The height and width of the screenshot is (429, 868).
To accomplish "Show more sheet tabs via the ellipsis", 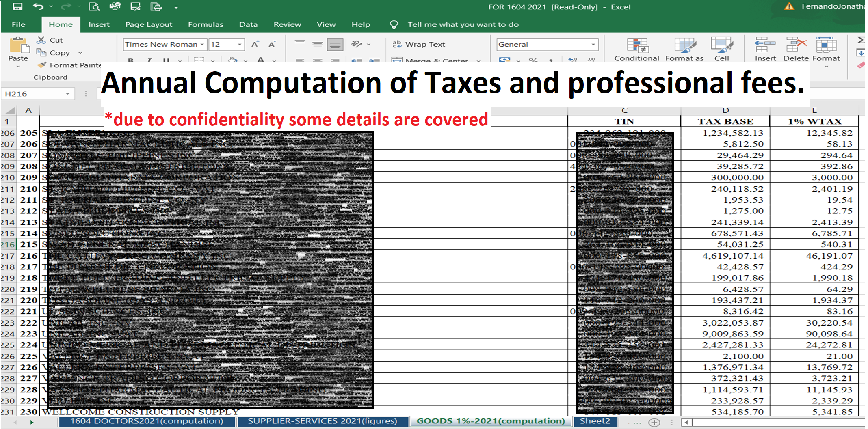I will click(636, 423).
